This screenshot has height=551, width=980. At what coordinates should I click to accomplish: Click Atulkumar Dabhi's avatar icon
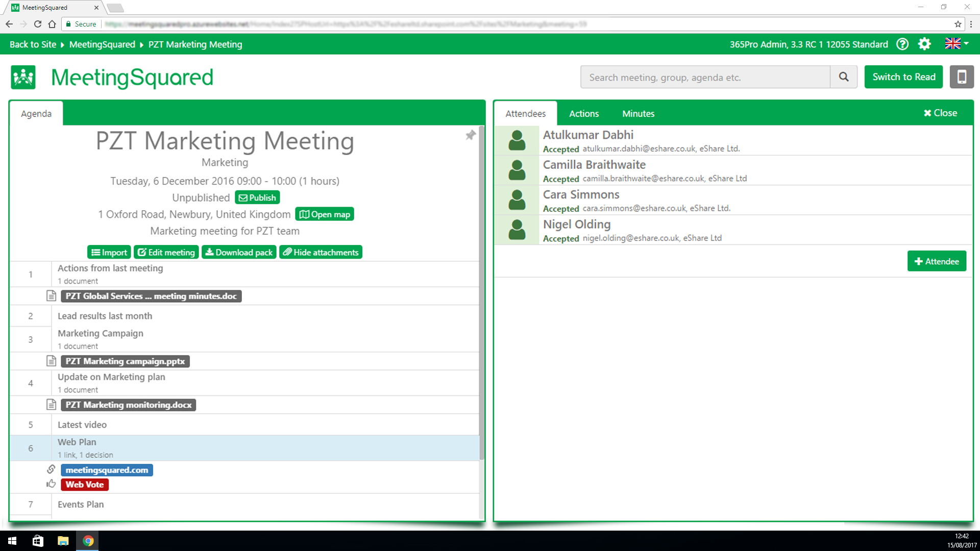click(x=517, y=140)
